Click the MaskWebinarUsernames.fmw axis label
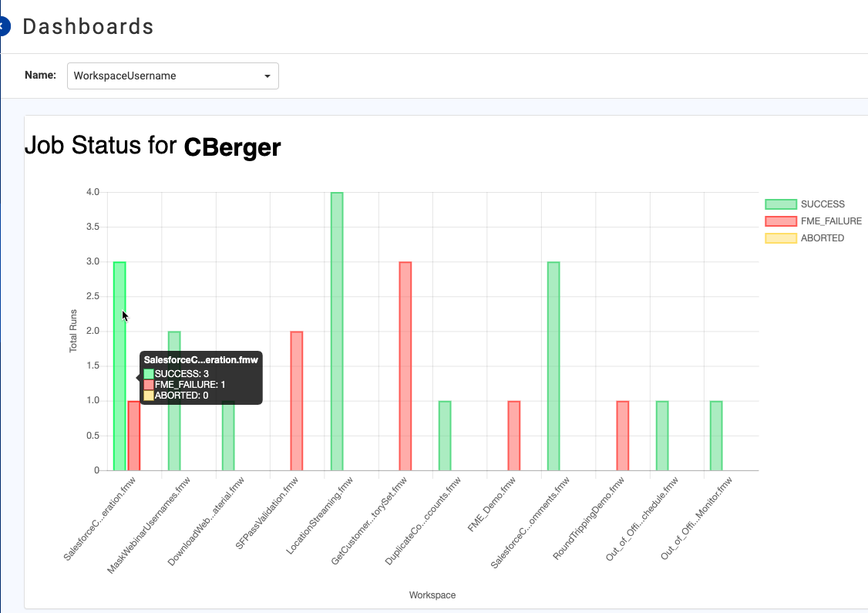868x613 pixels. coord(148,525)
